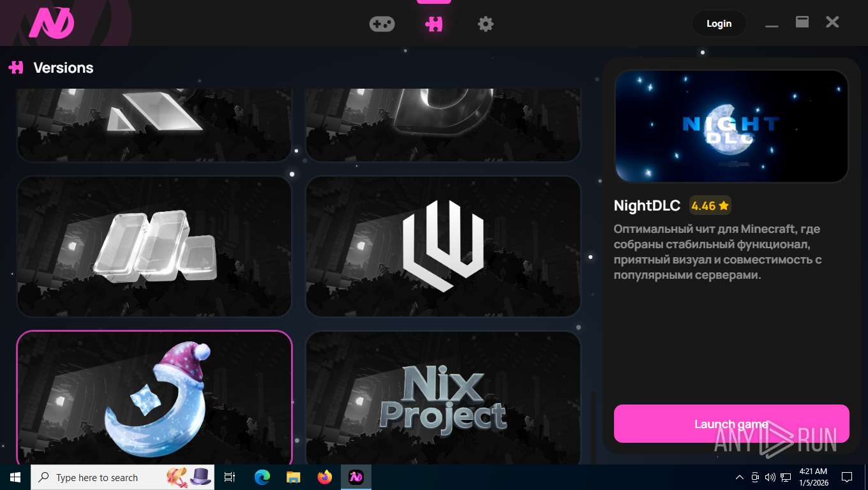Open File Explorer from the taskbar
868x490 pixels.
(294, 477)
